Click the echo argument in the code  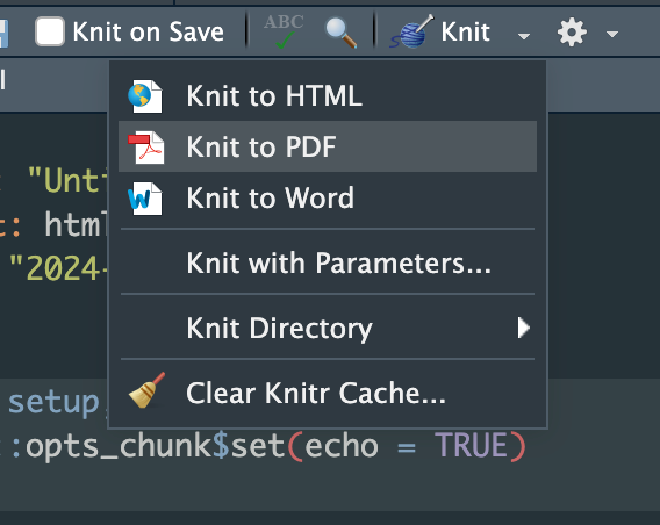pos(343,446)
